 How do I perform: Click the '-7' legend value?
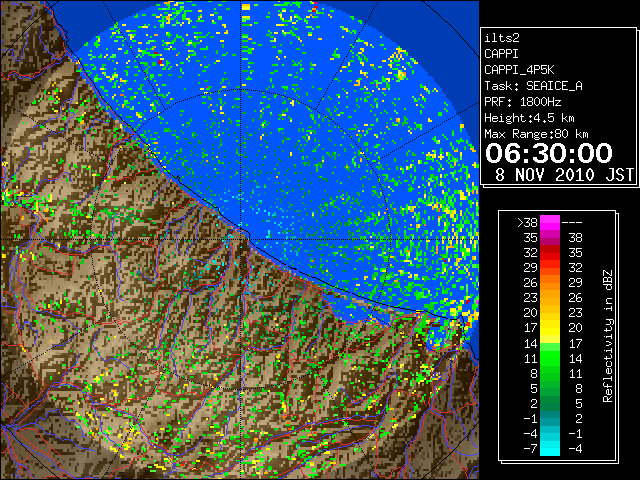point(530,449)
